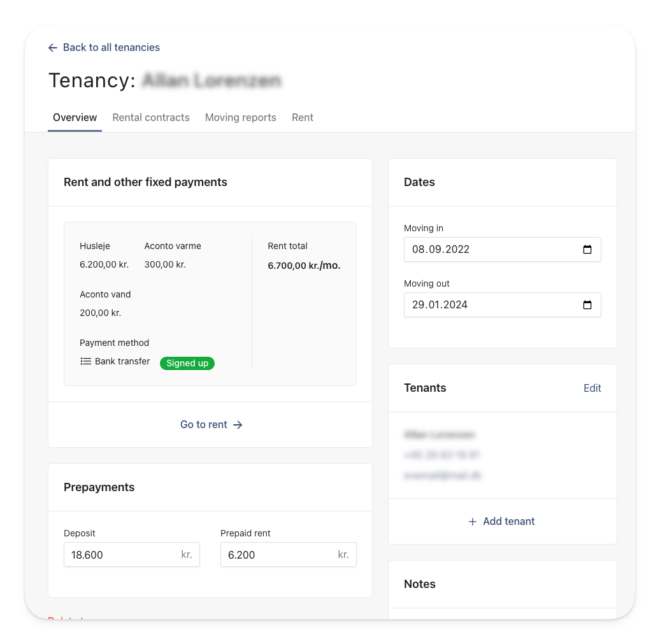Click the Aconto vand value '200,00 kr.'
The width and height of the screenshot is (660, 644).
(100, 313)
